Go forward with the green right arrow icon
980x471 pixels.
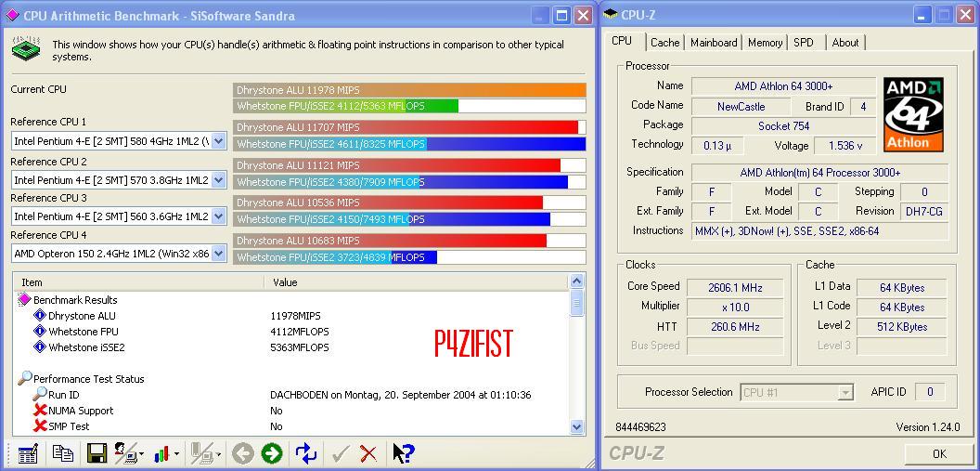coord(272,452)
